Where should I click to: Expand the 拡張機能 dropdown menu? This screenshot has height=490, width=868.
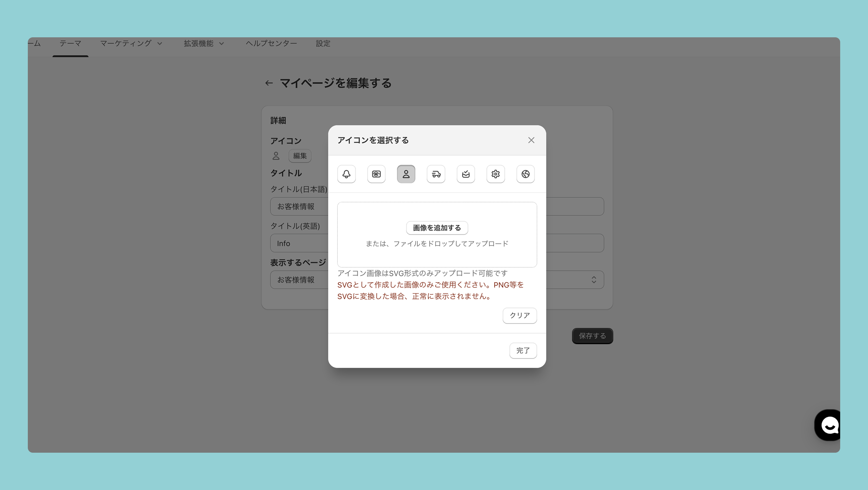(204, 43)
